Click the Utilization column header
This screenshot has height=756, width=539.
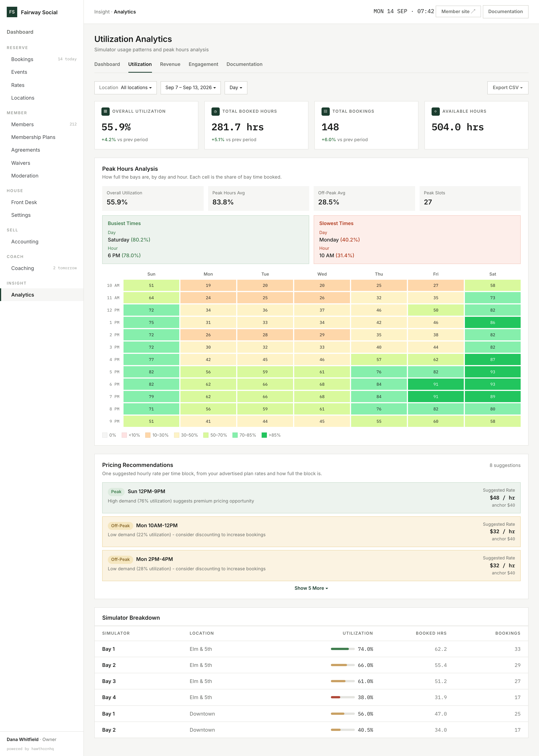[357, 633]
